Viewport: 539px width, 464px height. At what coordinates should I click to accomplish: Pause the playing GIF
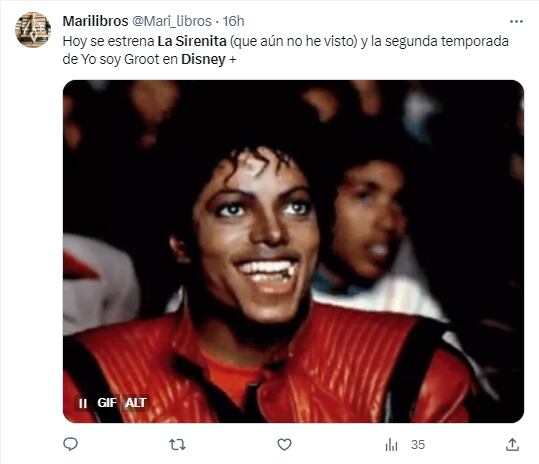83,403
